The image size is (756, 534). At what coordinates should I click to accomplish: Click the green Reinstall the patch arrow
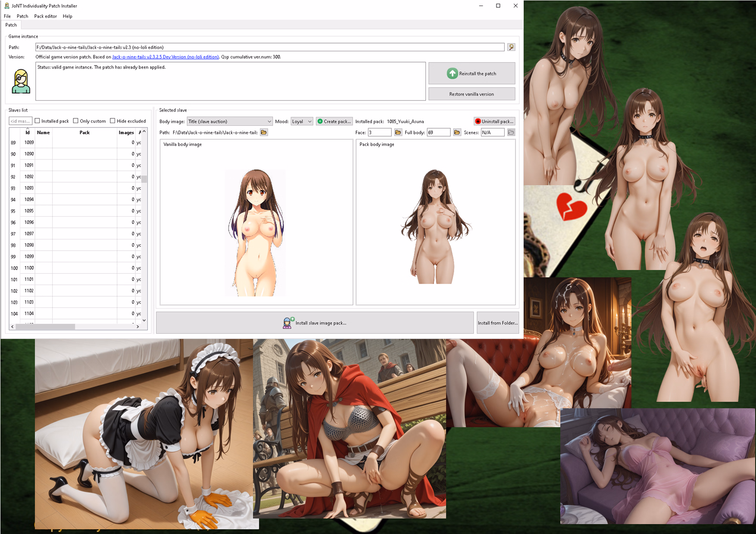[x=452, y=74]
